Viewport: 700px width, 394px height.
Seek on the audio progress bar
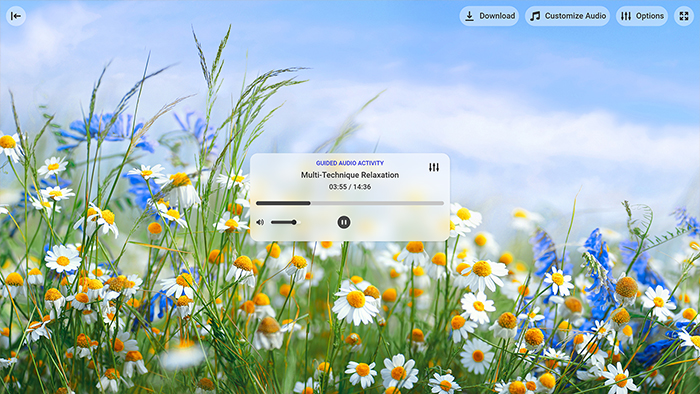(350, 203)
